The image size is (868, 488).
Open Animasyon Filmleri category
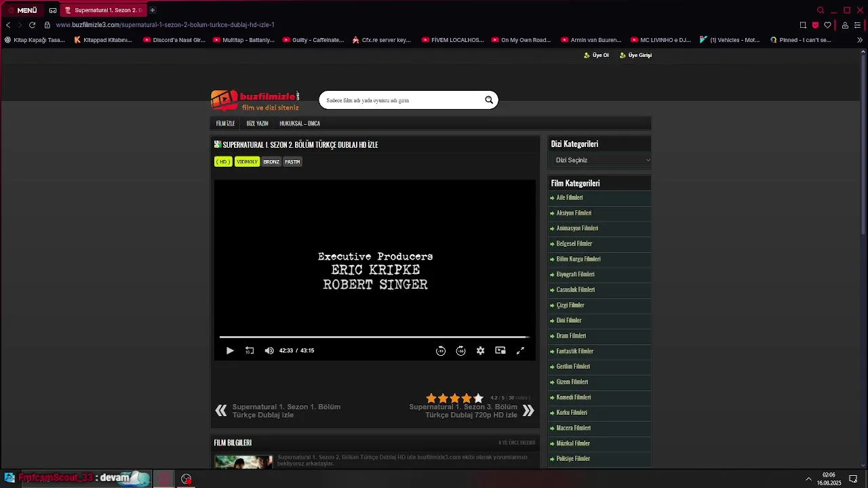click(577, 228)
